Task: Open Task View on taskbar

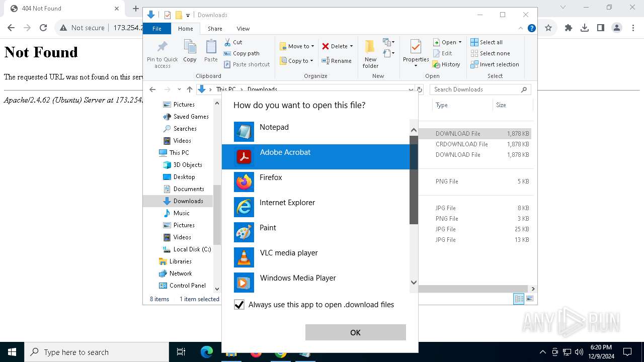Action: tap(181, 352)
